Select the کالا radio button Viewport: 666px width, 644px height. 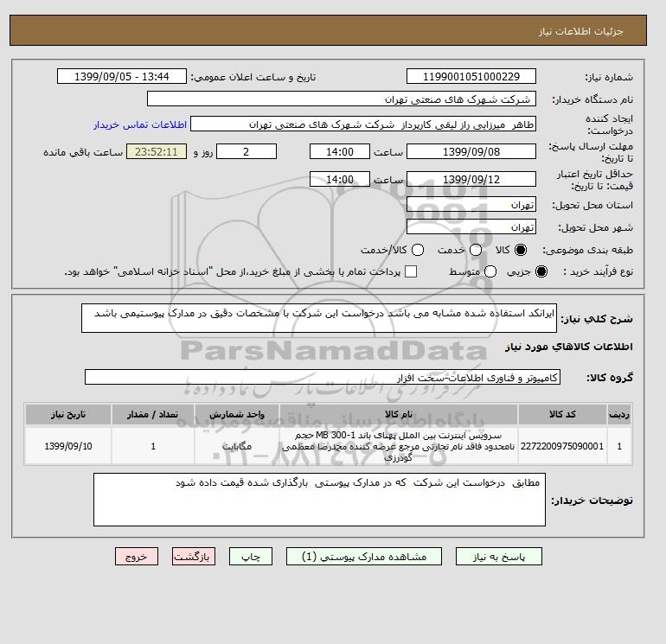pos(521,250)
